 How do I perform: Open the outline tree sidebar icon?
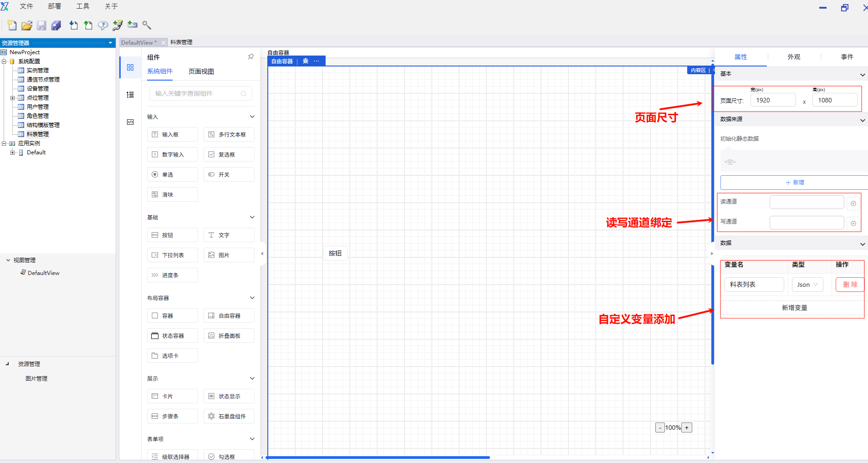point(130,95)
